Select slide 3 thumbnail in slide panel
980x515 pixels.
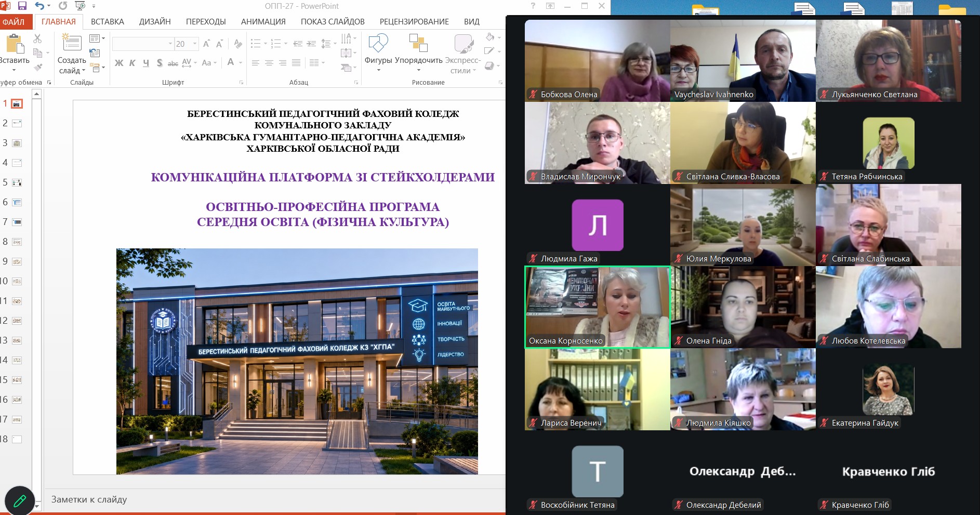17,143
